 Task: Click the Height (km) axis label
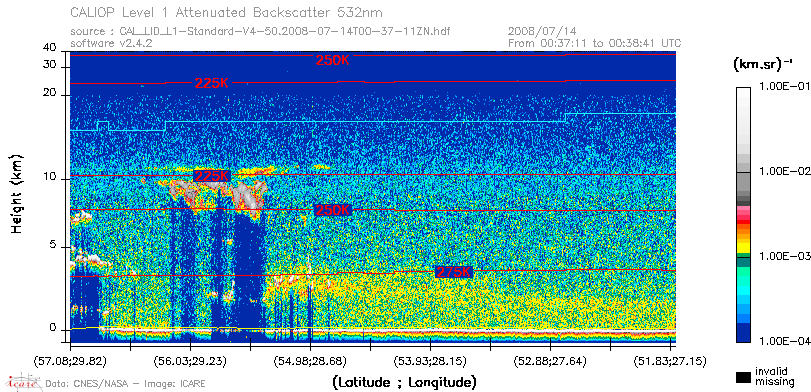click(17, 194)
